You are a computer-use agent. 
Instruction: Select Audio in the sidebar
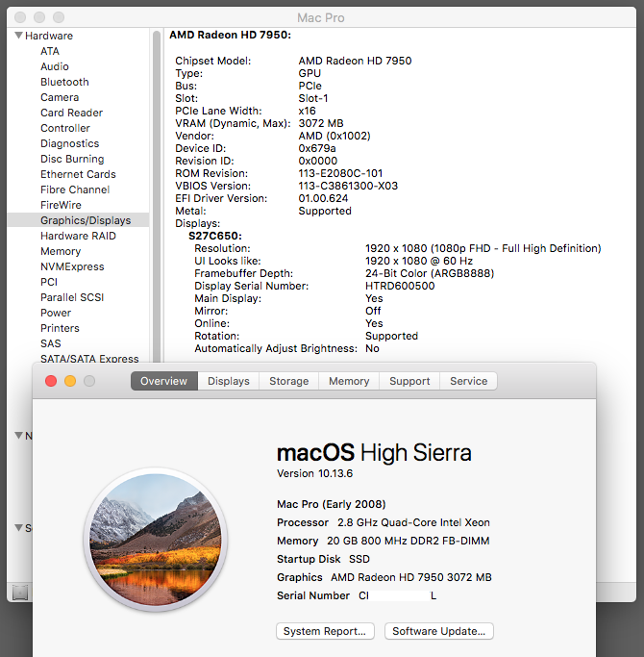pyautogui.click(x=55, y=66)
